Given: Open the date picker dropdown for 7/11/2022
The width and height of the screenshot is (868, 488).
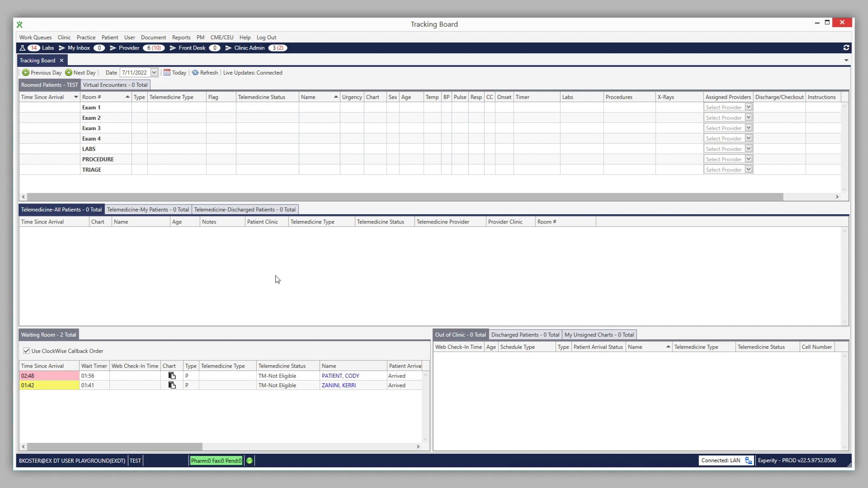Looking at the screenshot, I should click(154, 72).
